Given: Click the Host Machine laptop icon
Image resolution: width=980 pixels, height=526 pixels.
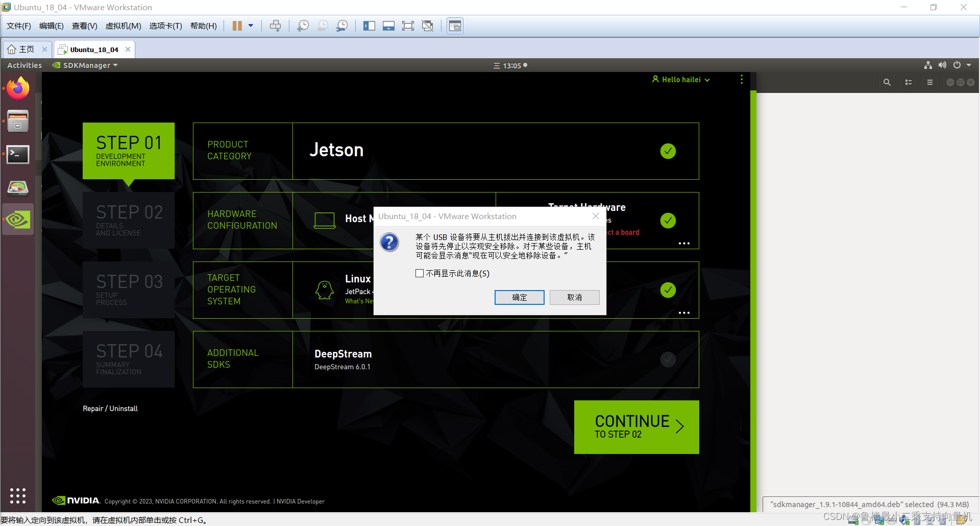Looking at the screenshot, I should (x=325, y=220).
